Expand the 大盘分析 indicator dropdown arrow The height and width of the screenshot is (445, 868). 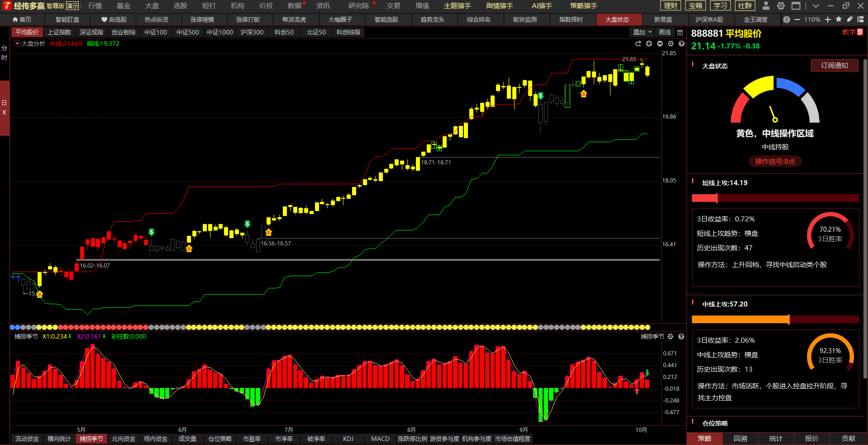click(x=17, y=43)
